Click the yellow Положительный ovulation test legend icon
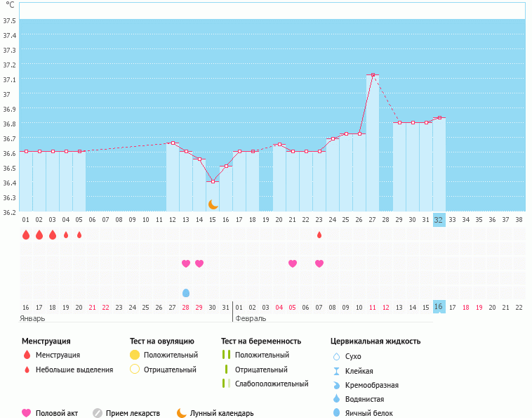532x418 pixels. click(135, 355)
